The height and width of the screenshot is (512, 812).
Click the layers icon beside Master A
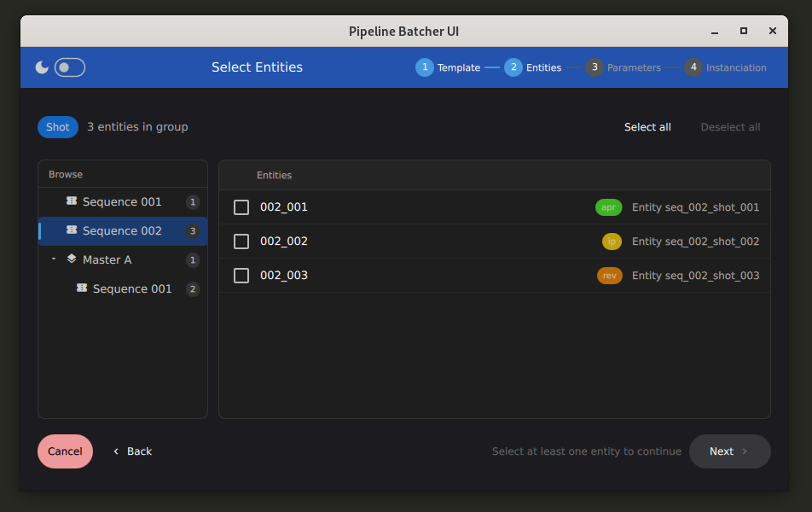[x=72, y=259]
